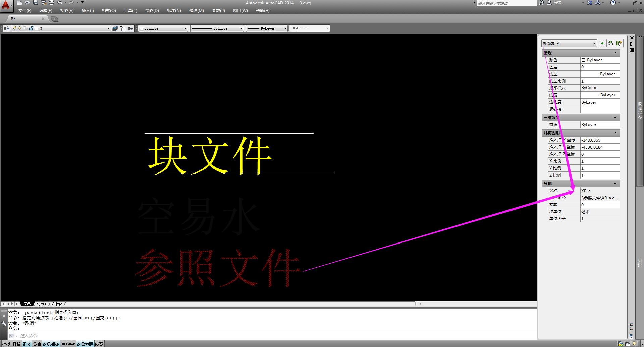Screen dimensions: 644x347
Task: Toggle Grid display (栅格)
Action: (x=16, y=344)
